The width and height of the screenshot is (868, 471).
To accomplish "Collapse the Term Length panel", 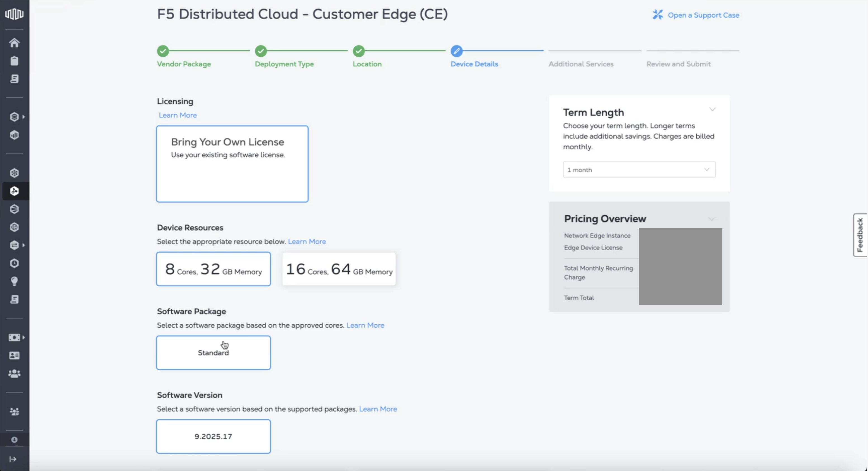I will [712, 110].
